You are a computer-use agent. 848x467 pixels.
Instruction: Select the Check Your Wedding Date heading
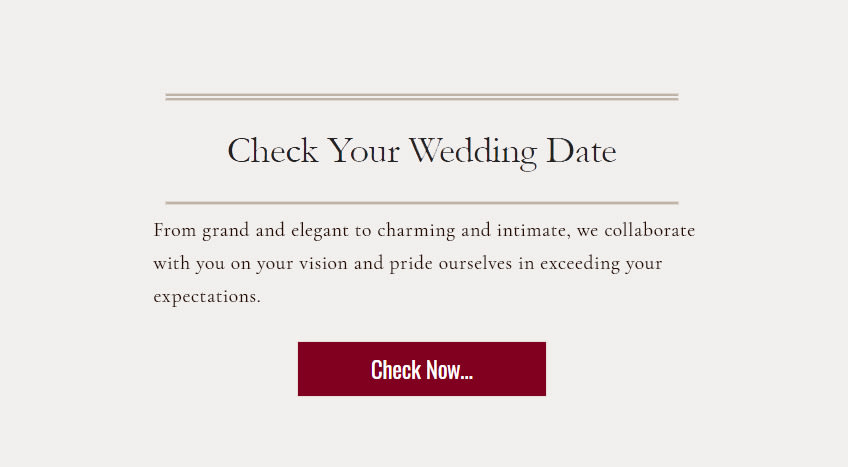click(422, 151)
